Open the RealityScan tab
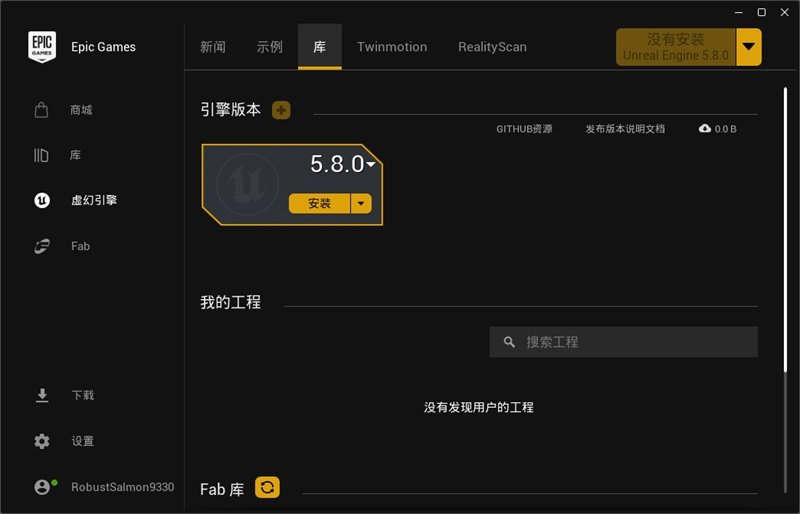The width and height of the screenshot is (800, 514). (x=492, y=47)
